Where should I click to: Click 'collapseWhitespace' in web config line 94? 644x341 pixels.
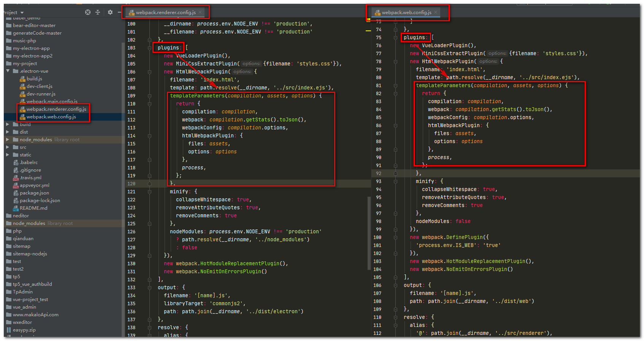point(449,190)
